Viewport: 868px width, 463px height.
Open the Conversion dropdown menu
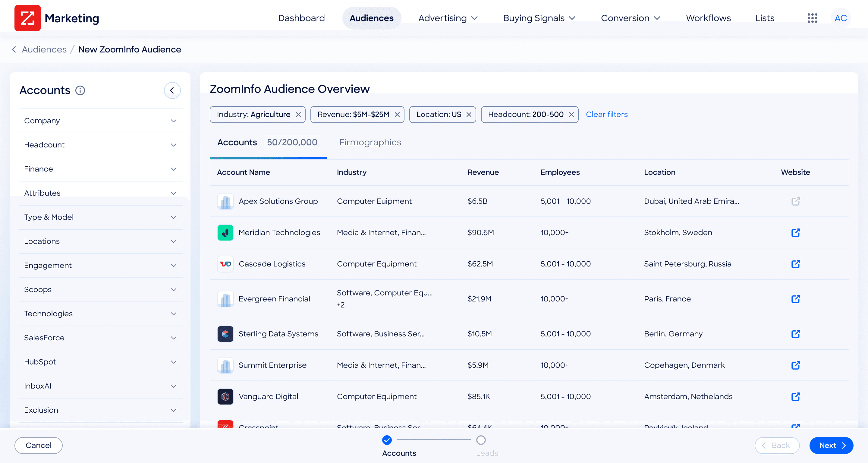pyautogui.click(x=630, y=18)
